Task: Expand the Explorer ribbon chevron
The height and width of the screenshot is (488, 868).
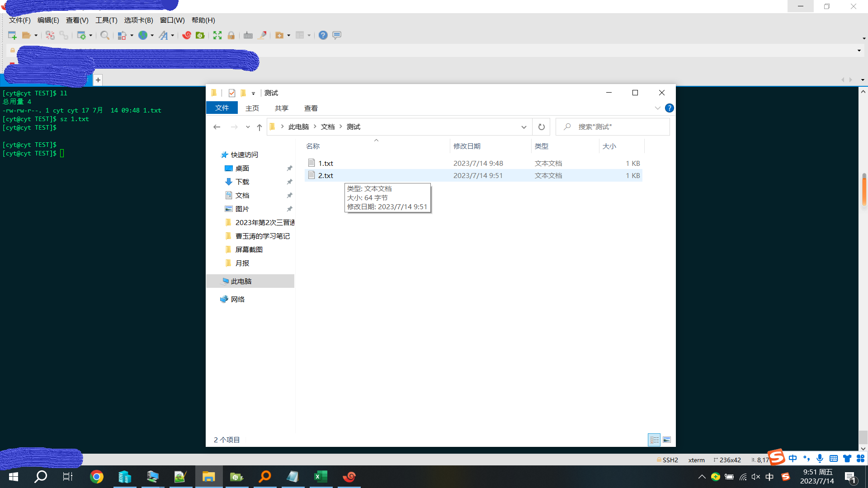Action: (657, 108)
